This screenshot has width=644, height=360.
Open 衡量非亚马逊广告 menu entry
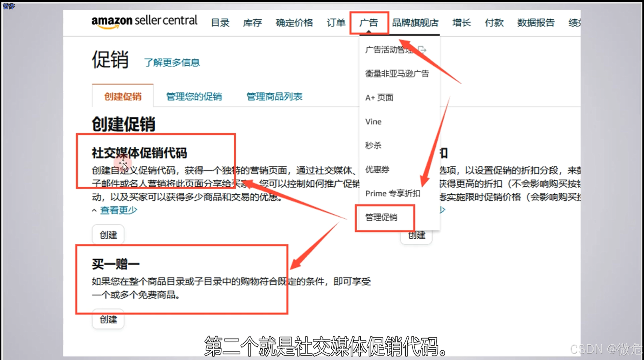pos(397,74)
